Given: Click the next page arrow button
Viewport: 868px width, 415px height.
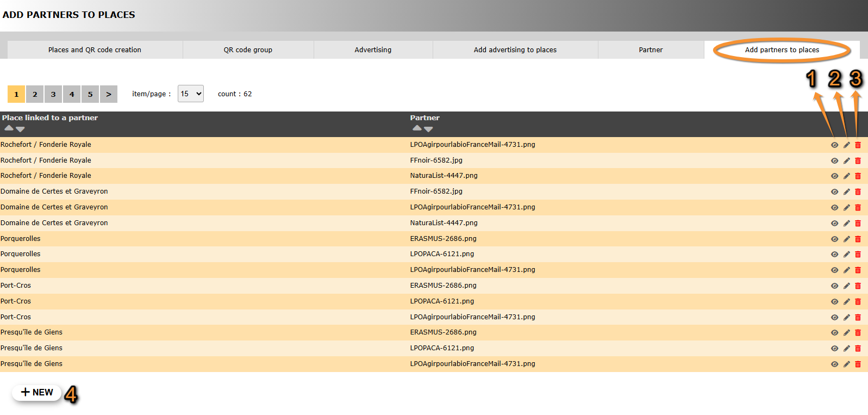Looking at the screenshot, I should tap(109, 94).
